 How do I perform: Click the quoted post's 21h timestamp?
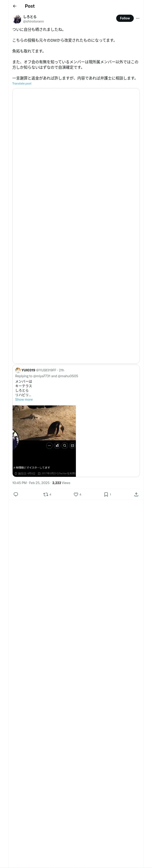pos(62,370)
